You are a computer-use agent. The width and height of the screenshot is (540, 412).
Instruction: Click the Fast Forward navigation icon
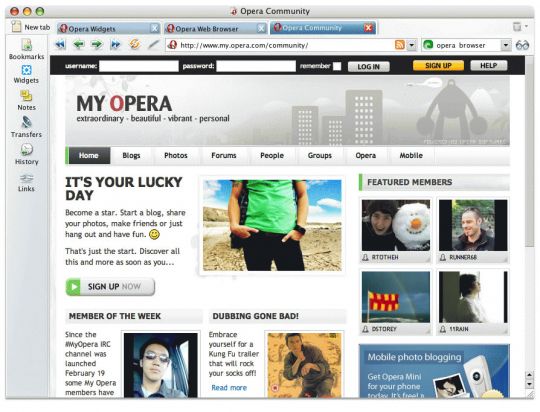(x=115, y=44)
